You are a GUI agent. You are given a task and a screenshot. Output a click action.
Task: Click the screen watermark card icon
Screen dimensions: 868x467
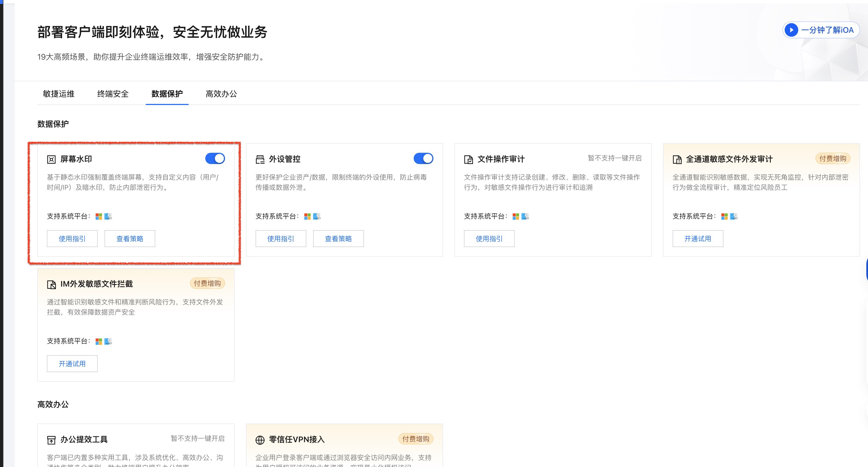pos(51,159)
